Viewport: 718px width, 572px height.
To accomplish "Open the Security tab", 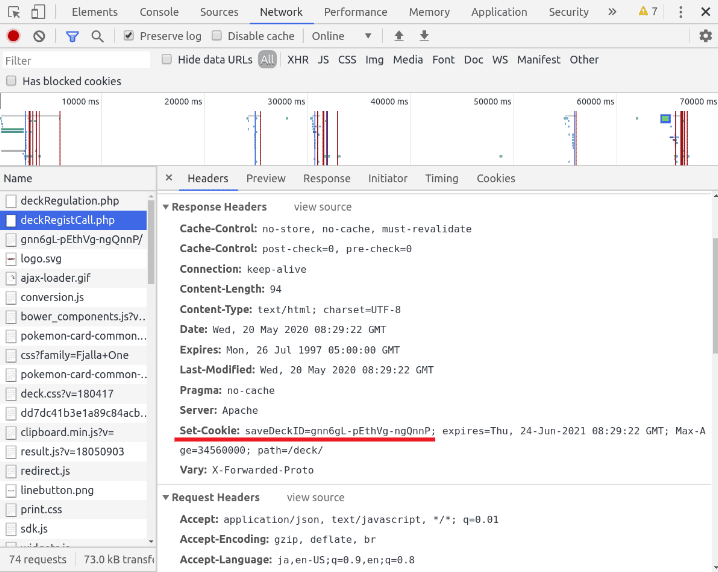I will point(569,12).
